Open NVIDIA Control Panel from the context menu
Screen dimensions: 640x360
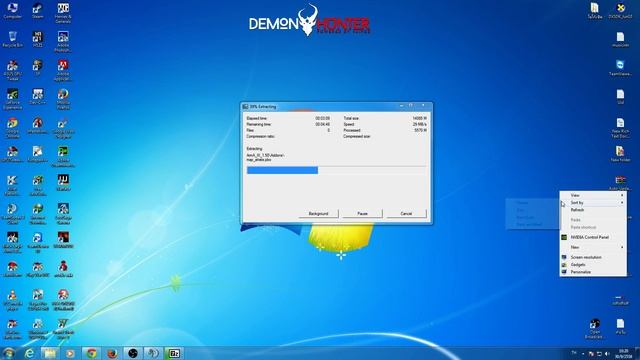pos(593,237)
